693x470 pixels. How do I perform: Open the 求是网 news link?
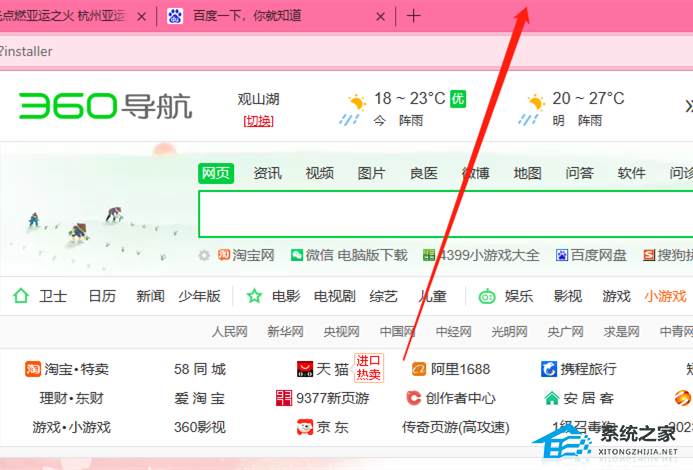(621, 331)
